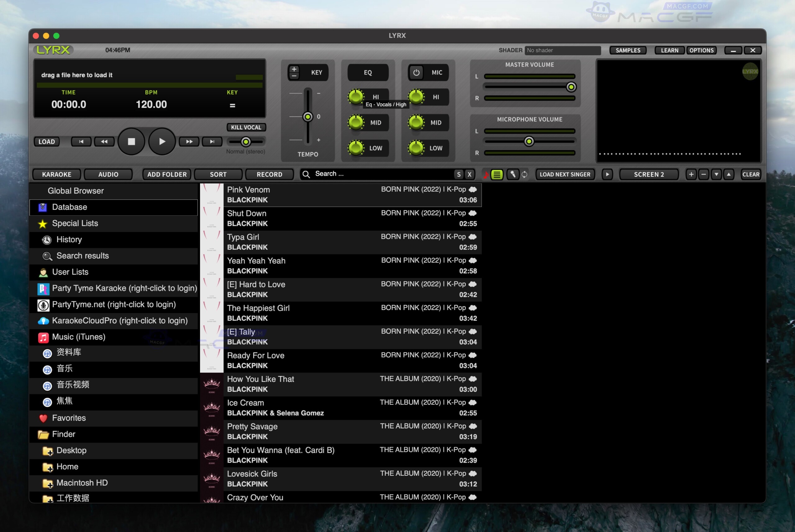Image resolution: width=795 pixels, height=532 pixels.
Task: Select the microphone key change icon
Action: pyautogui.click(x=513, y=174)
